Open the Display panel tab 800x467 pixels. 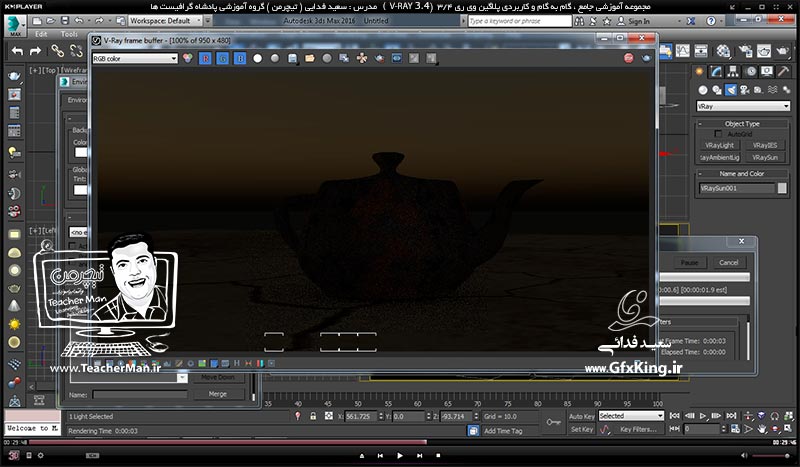pos(767,71)
